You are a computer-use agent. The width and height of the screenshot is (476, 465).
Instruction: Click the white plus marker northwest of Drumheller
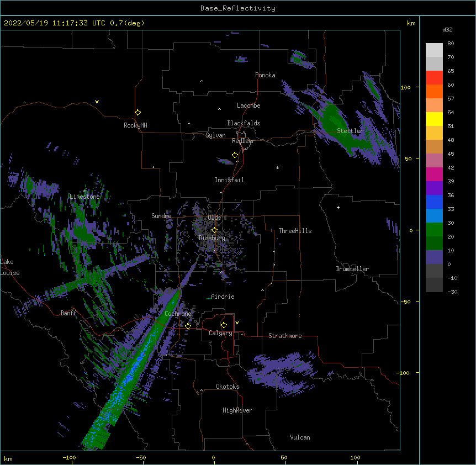pos(338,207)
